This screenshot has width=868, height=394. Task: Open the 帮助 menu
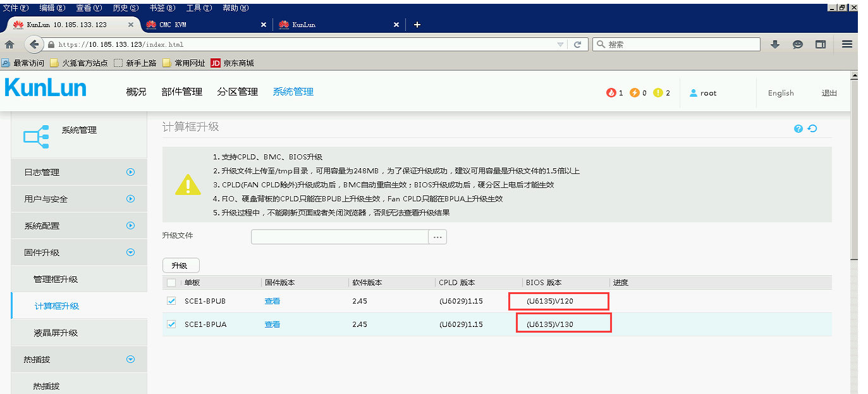[236, 8]
